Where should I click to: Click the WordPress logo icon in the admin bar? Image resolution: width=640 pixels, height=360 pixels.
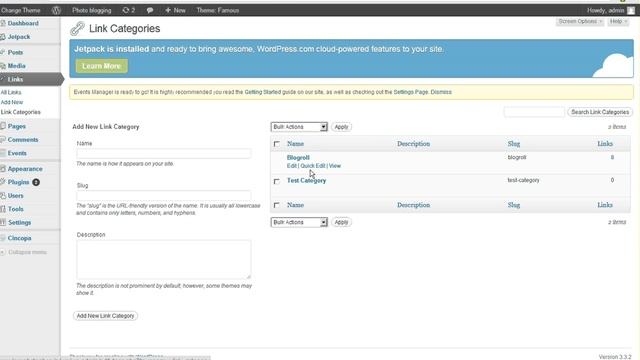coord(56,10)
